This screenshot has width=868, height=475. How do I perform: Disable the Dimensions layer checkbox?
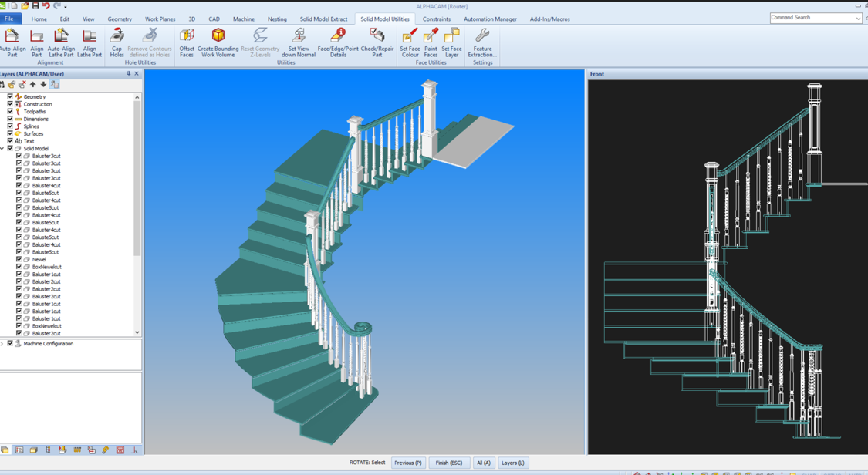pos(10,120)
